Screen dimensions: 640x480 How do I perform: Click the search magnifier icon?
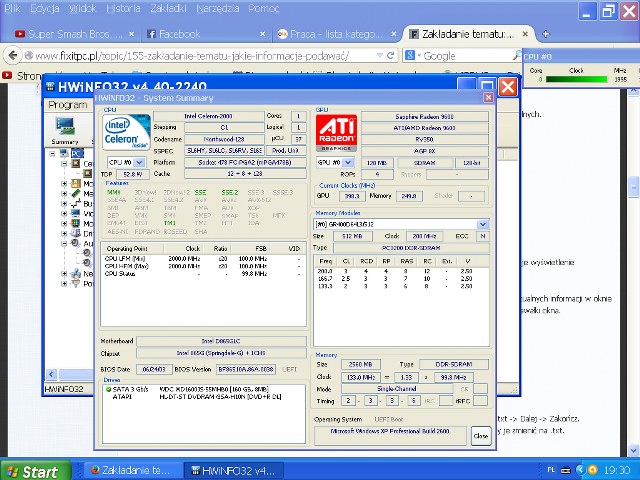pos(517,55)
